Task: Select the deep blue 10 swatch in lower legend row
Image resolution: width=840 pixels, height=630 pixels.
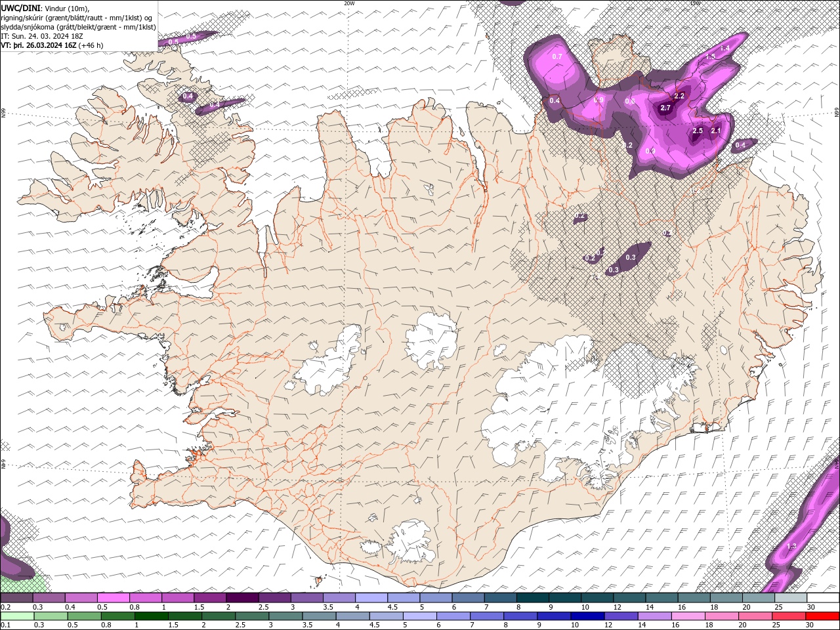Action: coord(587,616)
